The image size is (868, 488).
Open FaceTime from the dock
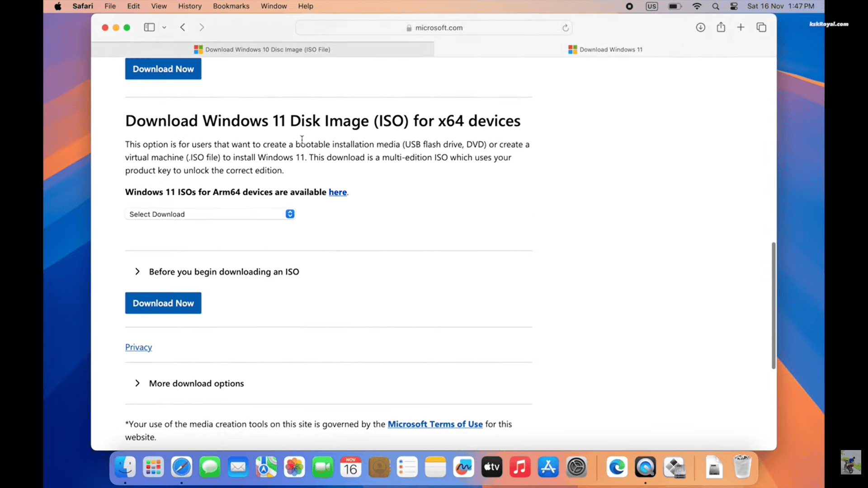(x=323, y=467)
